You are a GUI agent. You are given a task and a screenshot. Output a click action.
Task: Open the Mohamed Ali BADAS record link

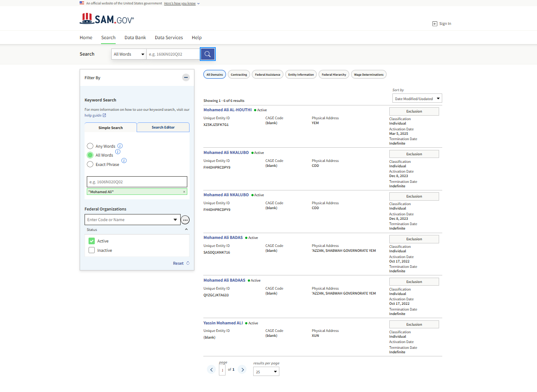[x=223, y=237]
